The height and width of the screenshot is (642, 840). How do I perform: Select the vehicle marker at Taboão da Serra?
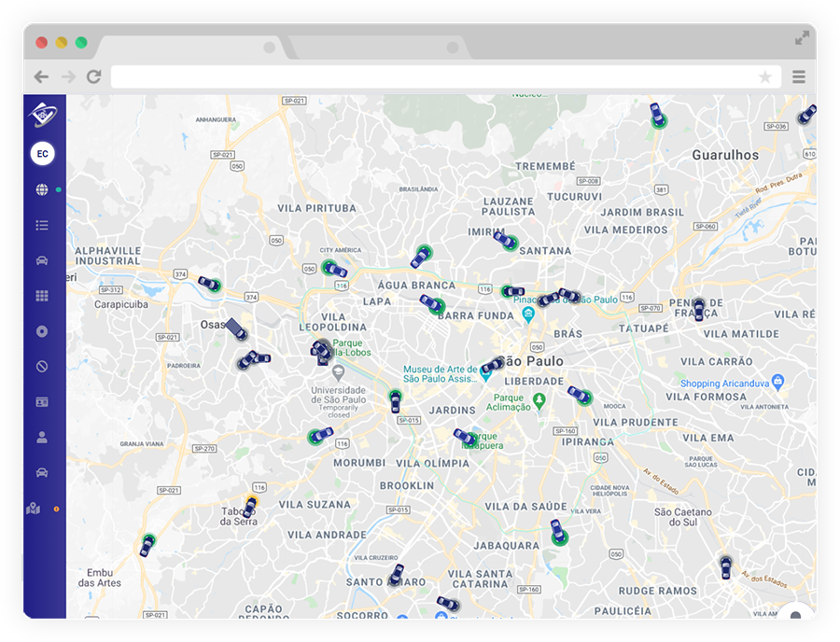point(250,507)
